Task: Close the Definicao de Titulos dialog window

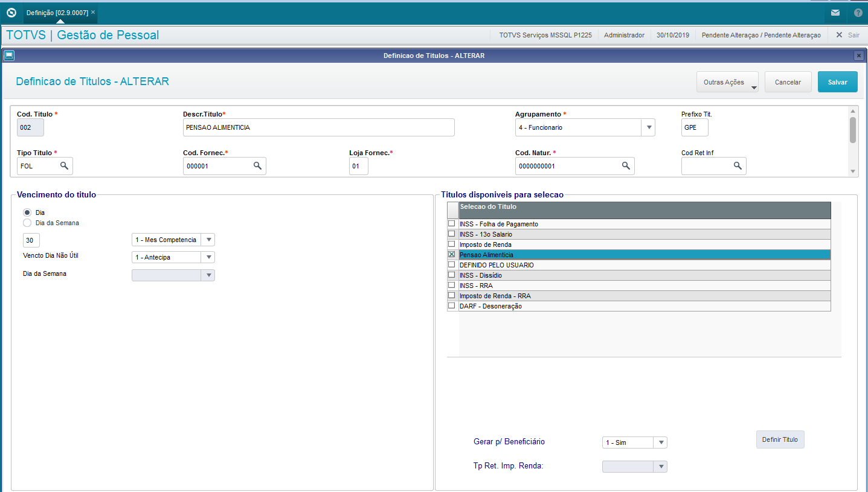Action: 858,56
